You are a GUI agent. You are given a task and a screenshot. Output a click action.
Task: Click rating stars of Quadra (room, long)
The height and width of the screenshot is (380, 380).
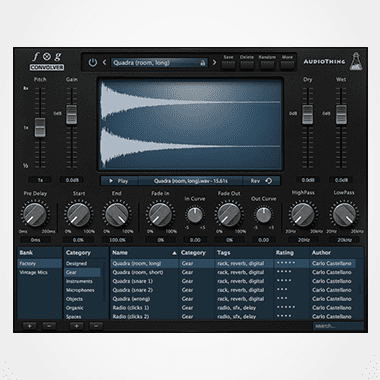click(286, 263)
